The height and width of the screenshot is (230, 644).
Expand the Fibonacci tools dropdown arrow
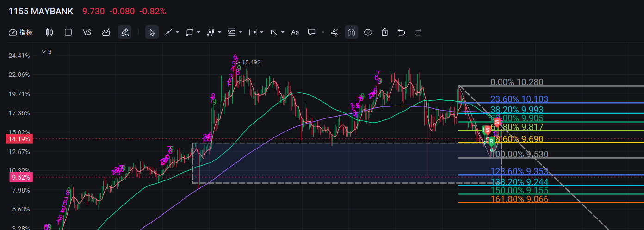pyautogui.click(x=241, y=32)
